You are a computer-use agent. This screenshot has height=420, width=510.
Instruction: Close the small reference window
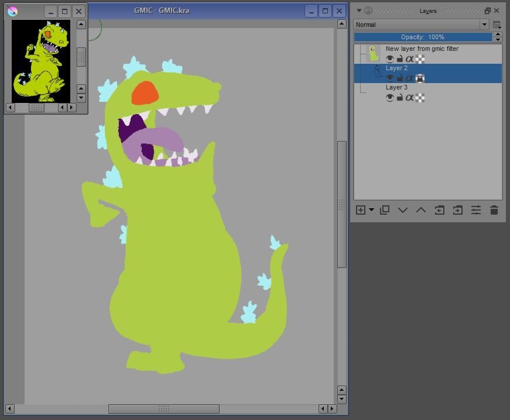tap(78, 12)
